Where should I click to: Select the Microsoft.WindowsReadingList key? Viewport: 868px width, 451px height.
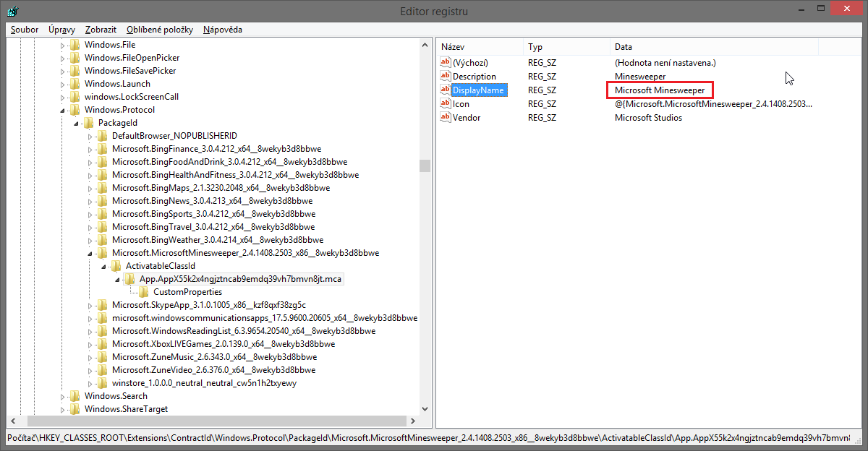click(x=244, y=331)
